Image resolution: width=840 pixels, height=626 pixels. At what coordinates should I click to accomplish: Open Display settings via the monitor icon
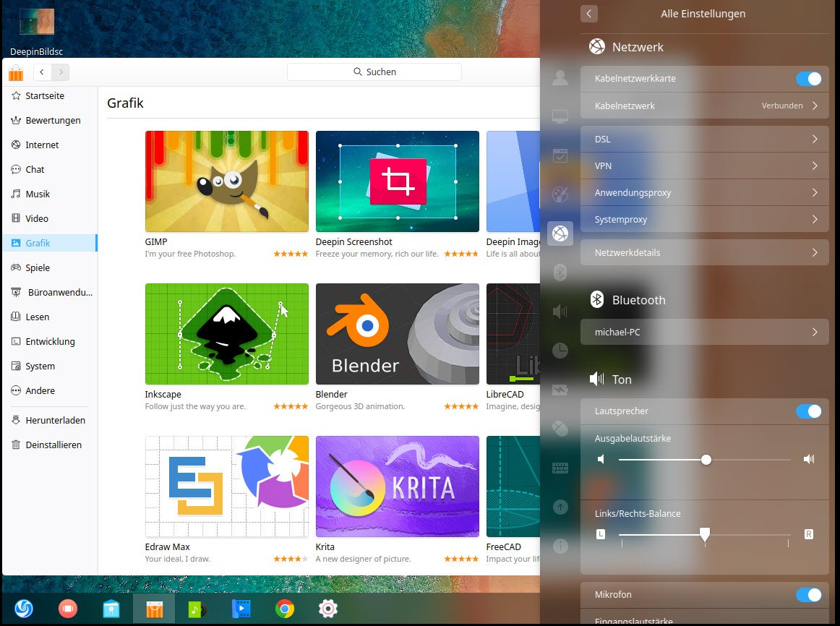[x=560, y=116]
